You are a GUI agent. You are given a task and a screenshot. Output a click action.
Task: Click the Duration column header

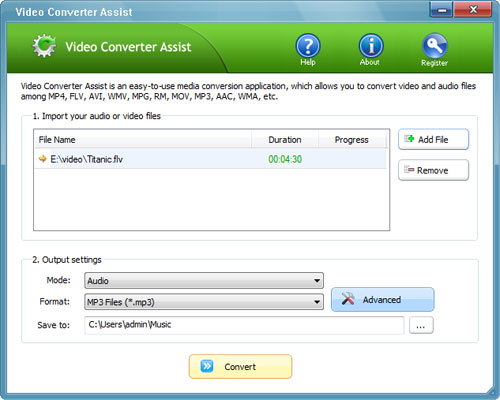[x=285, y=140]
